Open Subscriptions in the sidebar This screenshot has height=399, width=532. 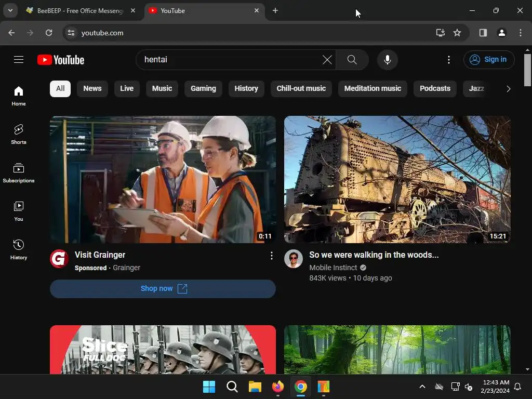(19, 172)
